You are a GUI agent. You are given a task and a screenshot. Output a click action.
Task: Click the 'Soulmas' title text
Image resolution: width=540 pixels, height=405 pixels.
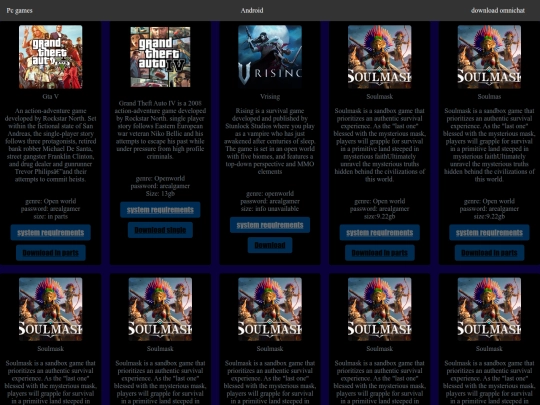pos(489,96)
